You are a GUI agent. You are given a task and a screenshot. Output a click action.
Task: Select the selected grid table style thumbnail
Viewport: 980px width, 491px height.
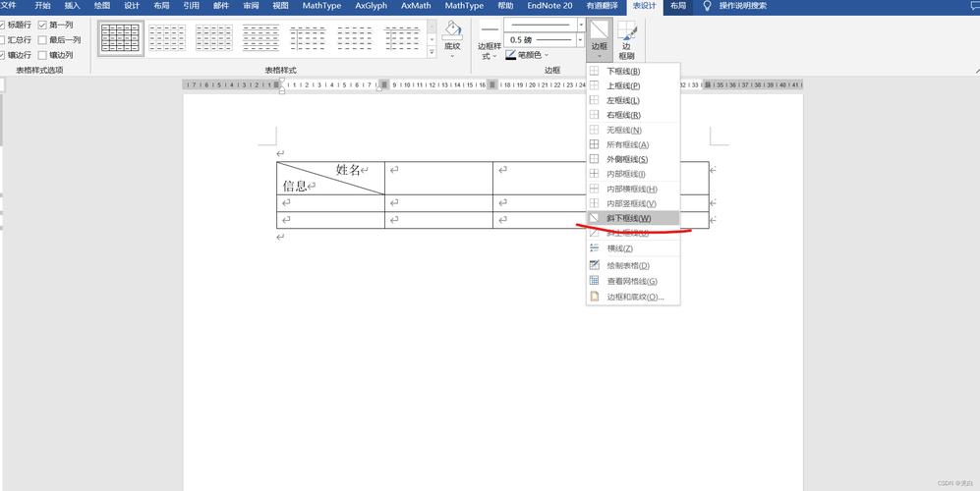click(121, 38)
